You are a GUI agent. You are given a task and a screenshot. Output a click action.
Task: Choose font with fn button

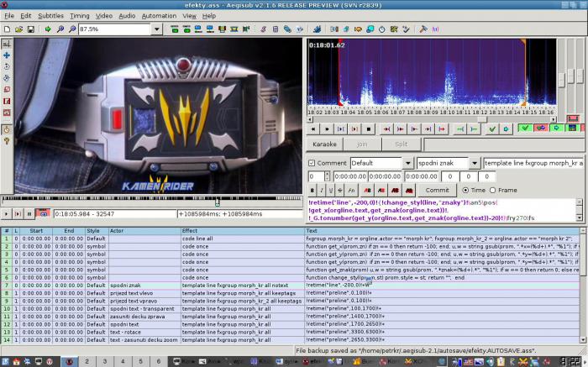351,191
